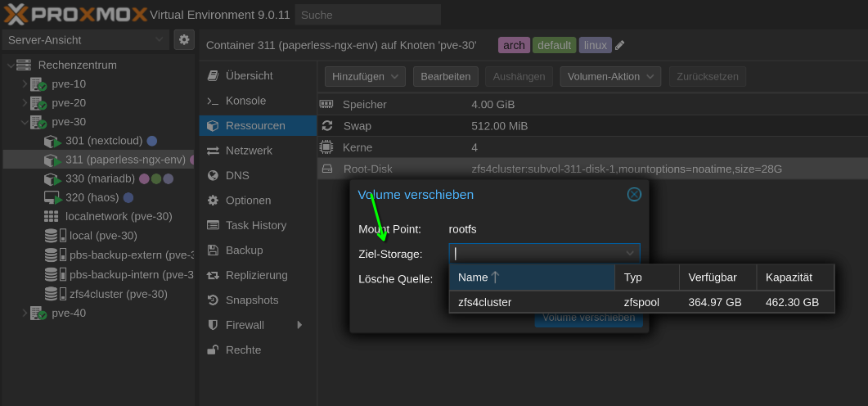Choose zfs4cluster from the storage list
This screenshot has width=868, height=406.
[x=641, y=302]
